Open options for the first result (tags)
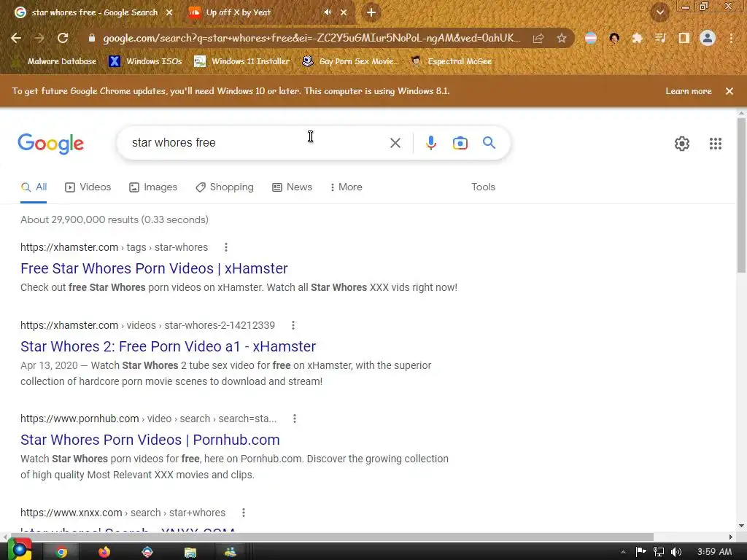 click(x=226, y=247)
